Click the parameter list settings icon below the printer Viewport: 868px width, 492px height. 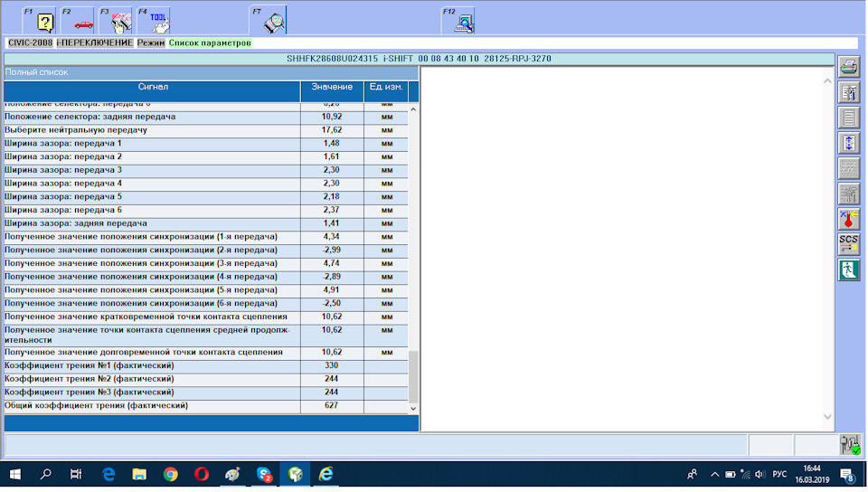point(849,92)
